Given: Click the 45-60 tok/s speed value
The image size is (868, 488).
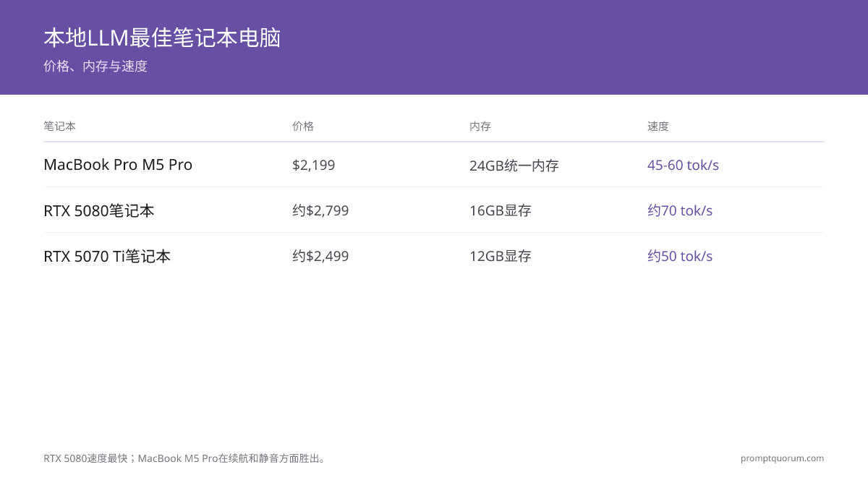Looking at the screenshot, I should (683, 165).
